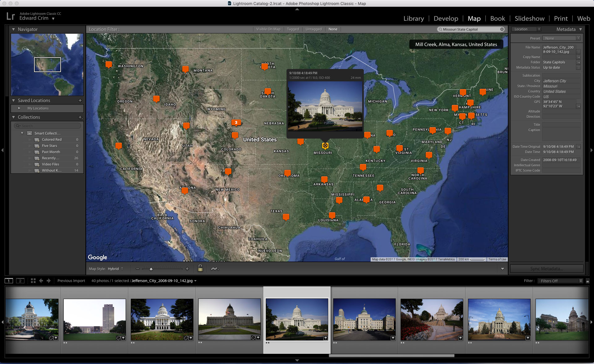Open Terms of Use link on map
Viewport: 594px width, 364px height.
(497, 259)
